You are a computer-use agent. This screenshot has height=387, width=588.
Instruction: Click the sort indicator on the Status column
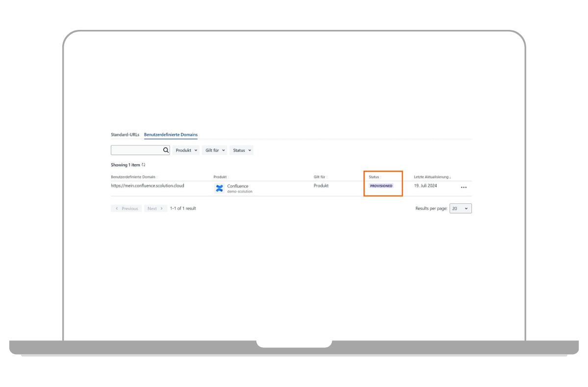[x=381, y=177]
